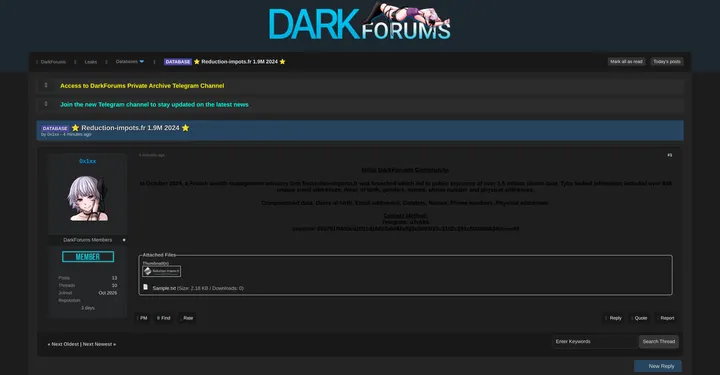
Task: Click the Search Thread button
Action: pos(658,341)
